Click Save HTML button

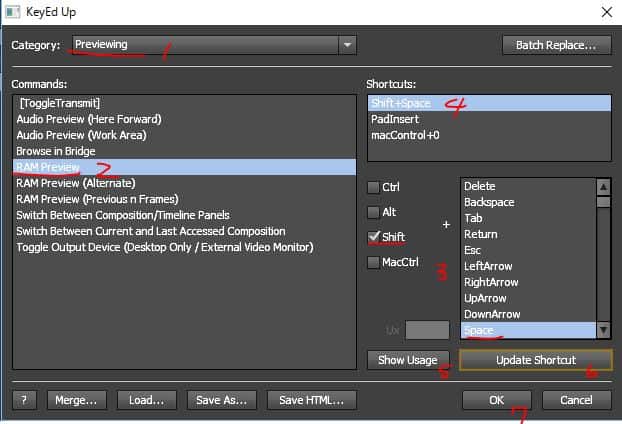(x=311, y=400)
